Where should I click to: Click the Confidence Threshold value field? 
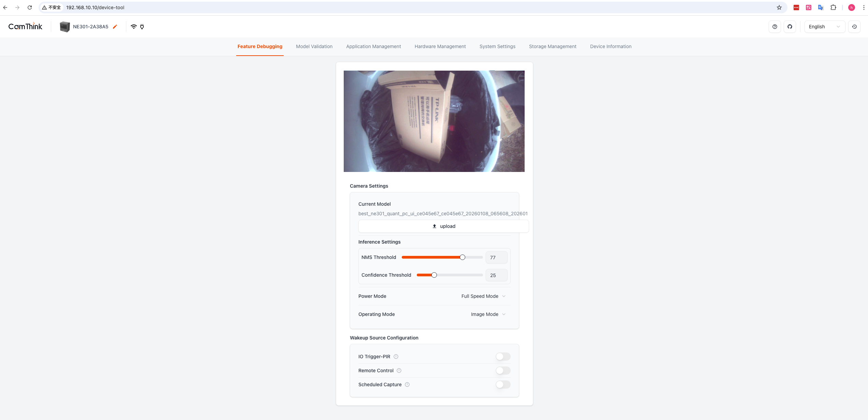point(496,275)
